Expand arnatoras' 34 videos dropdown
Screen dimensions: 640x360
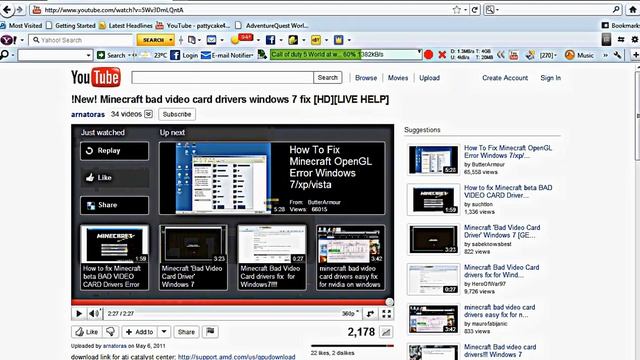[149, 114]
